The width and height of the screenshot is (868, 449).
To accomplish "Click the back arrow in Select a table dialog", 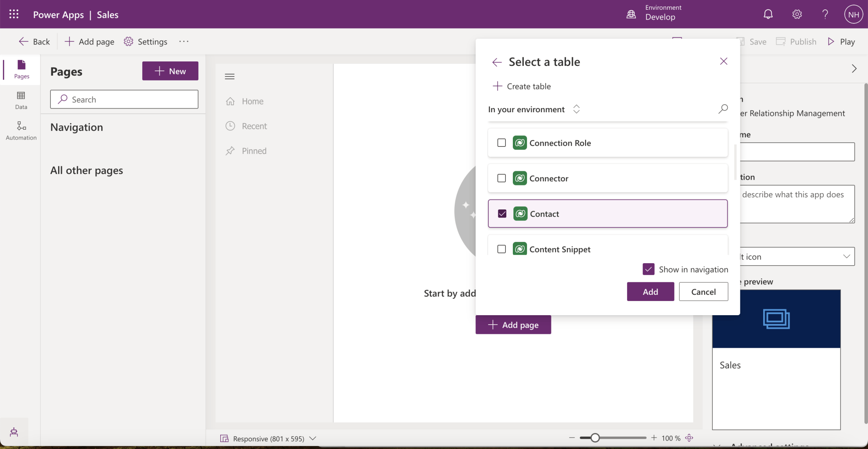I will tap(496, 62).
